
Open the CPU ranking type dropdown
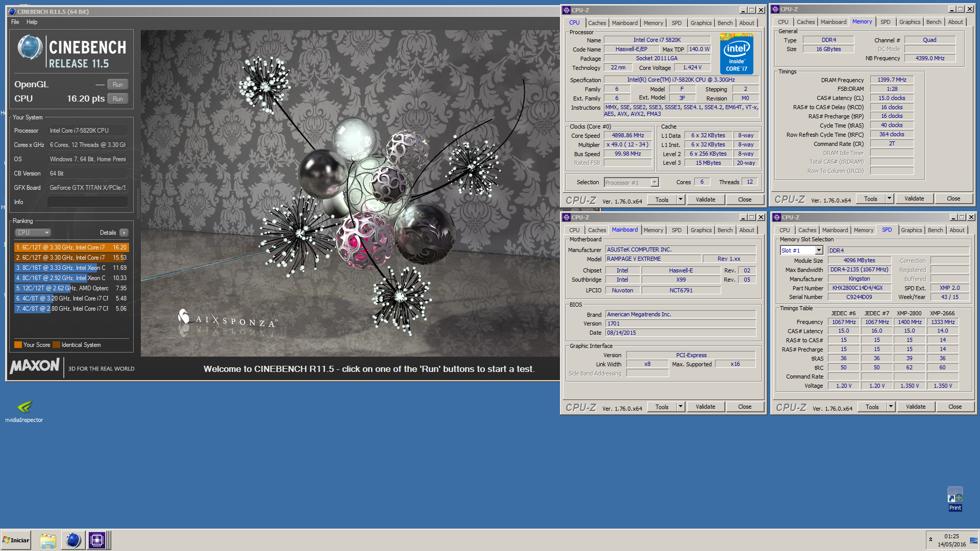(x=33, y=233)
